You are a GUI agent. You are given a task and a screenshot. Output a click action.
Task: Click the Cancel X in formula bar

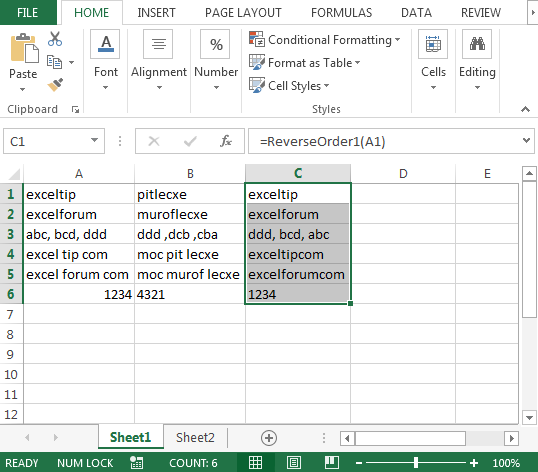pos(154,141)
